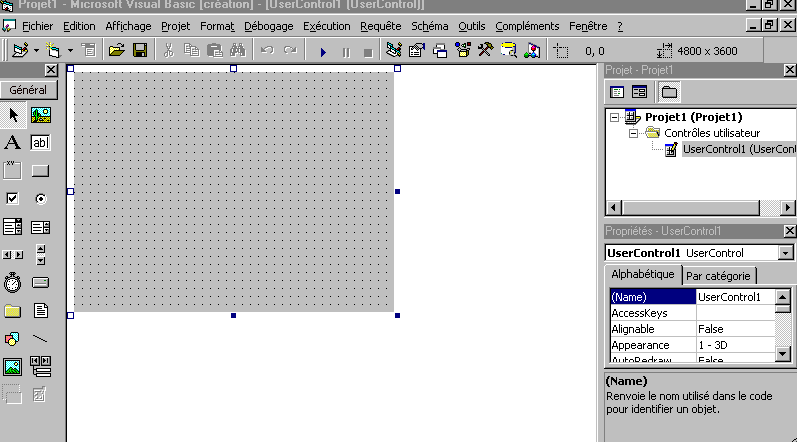
Task: Select the CheckBox control in the toolbox
Action: [x=13, y=198]
